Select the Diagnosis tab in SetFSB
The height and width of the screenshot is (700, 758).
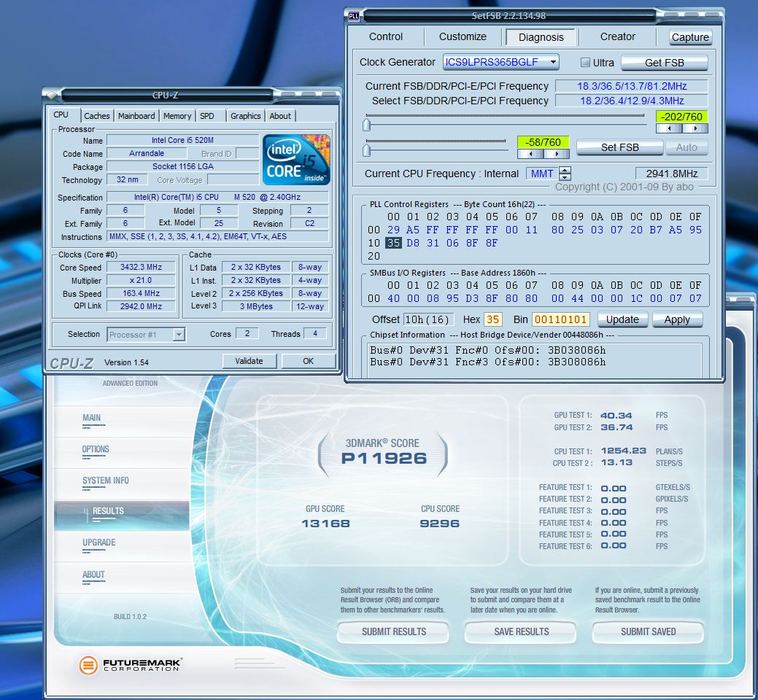541,37
